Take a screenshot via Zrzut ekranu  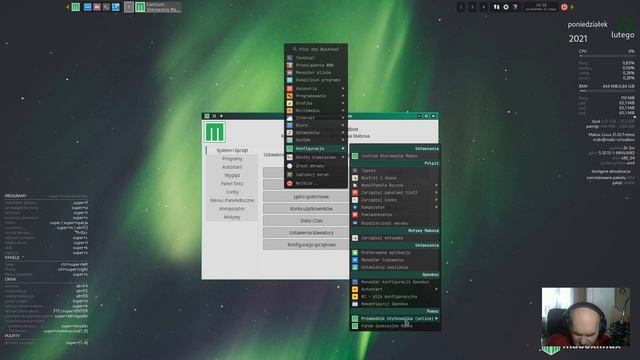pyautogui.click(x=316, y=166)
